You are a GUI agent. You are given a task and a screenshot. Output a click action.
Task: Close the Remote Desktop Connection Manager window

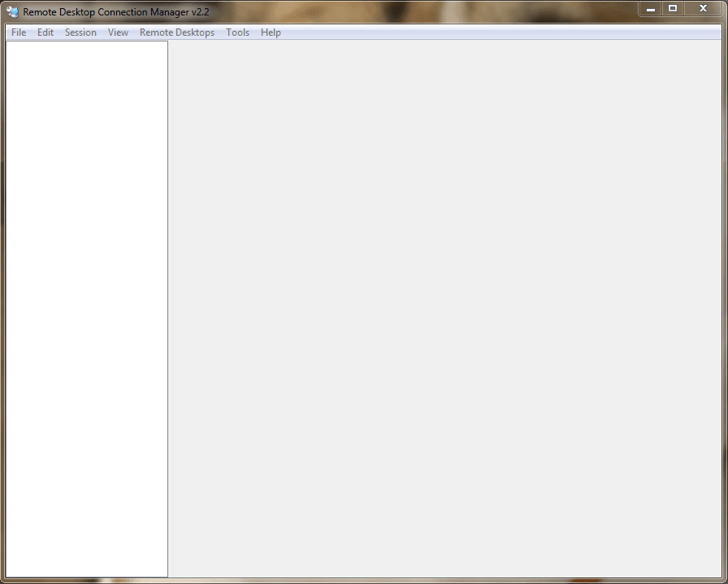703,9
